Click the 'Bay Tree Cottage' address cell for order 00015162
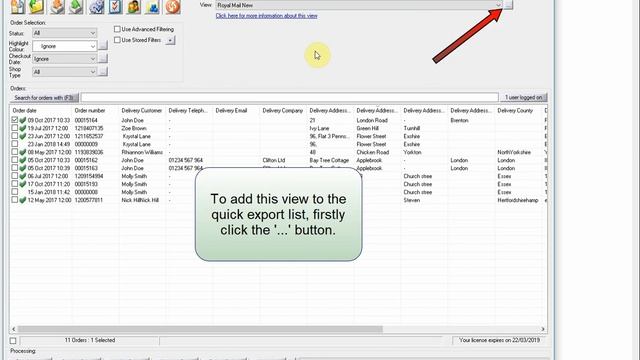This screenshot has height=360, width=640. click(329, 160)
